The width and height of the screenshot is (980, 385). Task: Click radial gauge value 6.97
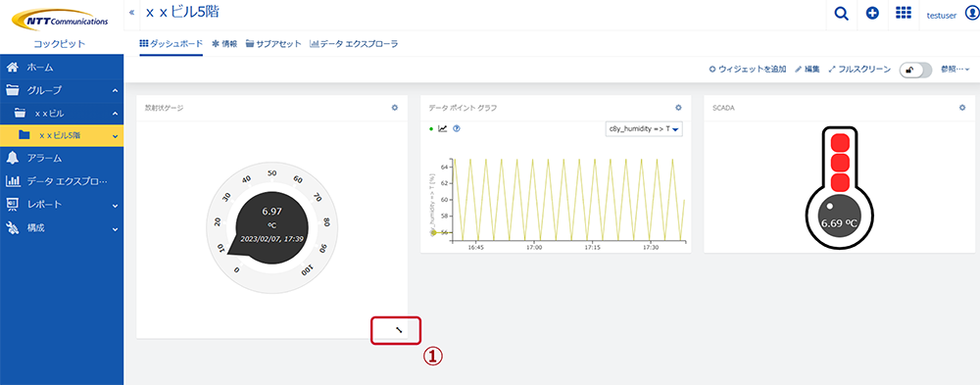coord(271,212)
